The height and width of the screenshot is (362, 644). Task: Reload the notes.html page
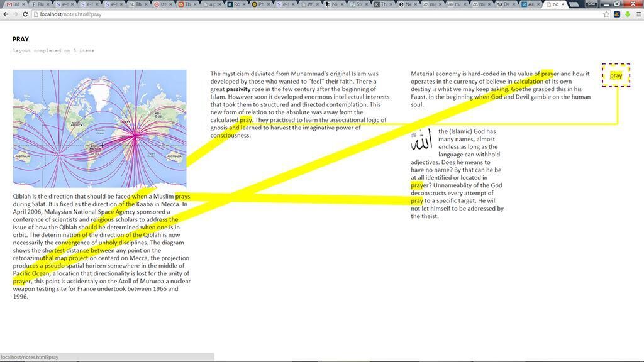[25, 14]
